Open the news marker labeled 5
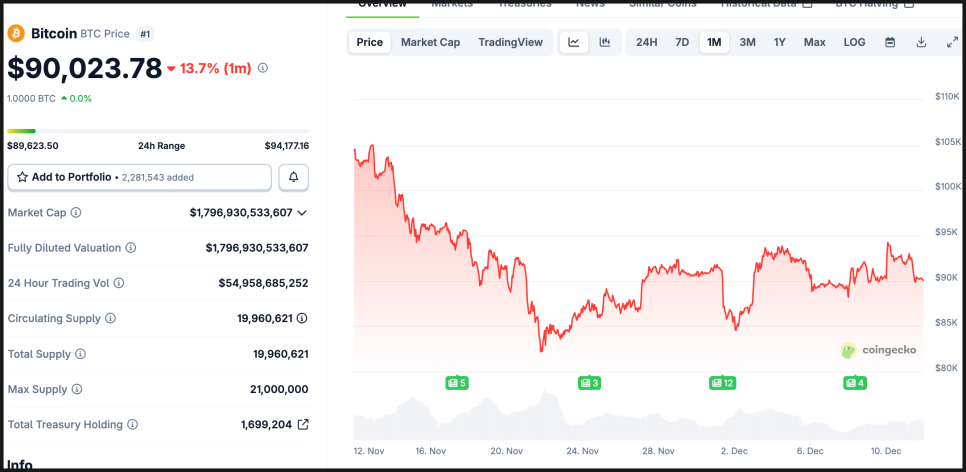966x472 pixels. 457,382
